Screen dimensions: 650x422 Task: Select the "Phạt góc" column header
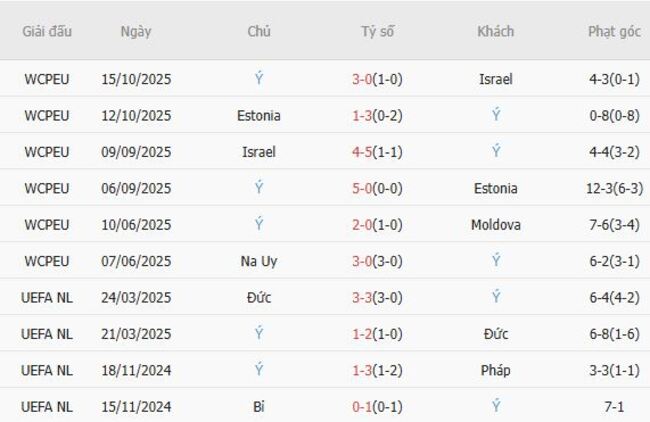[614, 31]
